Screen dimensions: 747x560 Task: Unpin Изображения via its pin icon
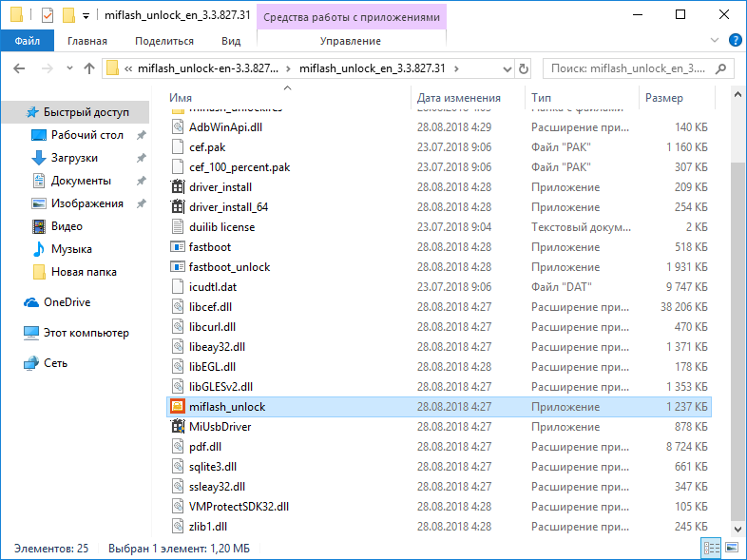point(141,203)
